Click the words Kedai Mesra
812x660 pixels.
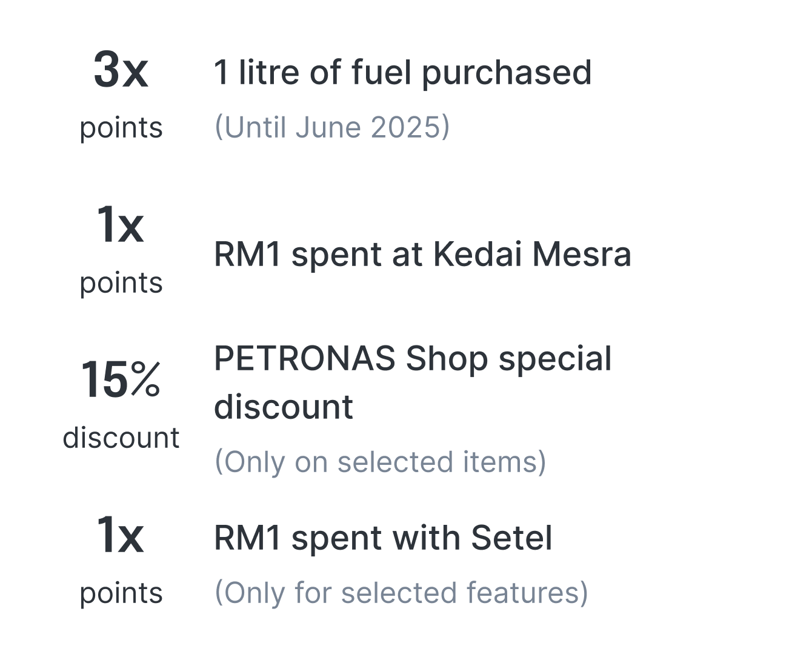[532, 254]
